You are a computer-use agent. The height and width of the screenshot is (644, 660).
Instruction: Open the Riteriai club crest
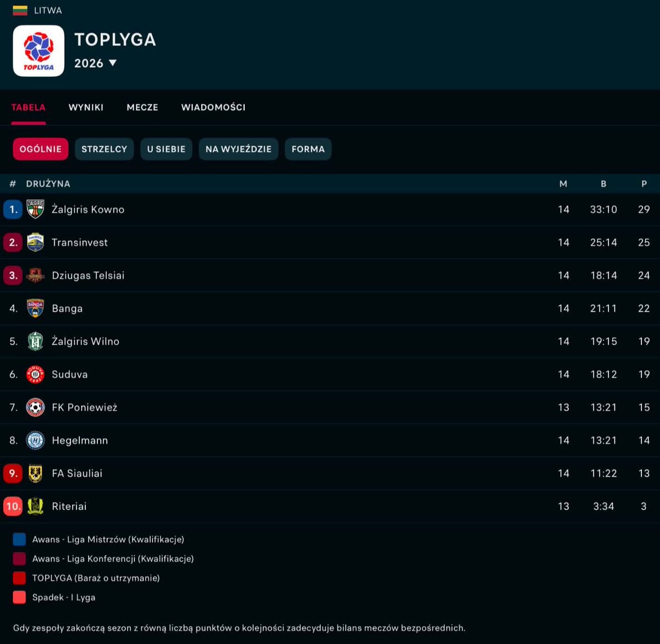(x=35, y=507)
